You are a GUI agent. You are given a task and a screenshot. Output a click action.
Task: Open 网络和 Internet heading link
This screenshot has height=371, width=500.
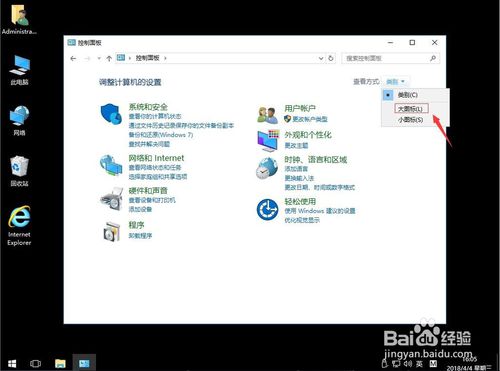tap(156, 158)
